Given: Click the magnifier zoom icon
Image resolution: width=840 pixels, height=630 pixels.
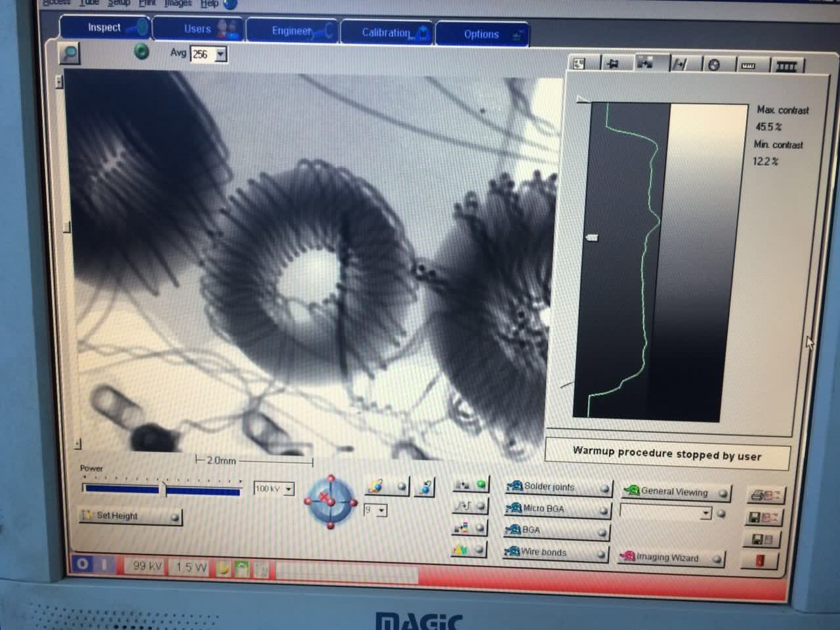Looking at the screenshot, I should (69, 52).
